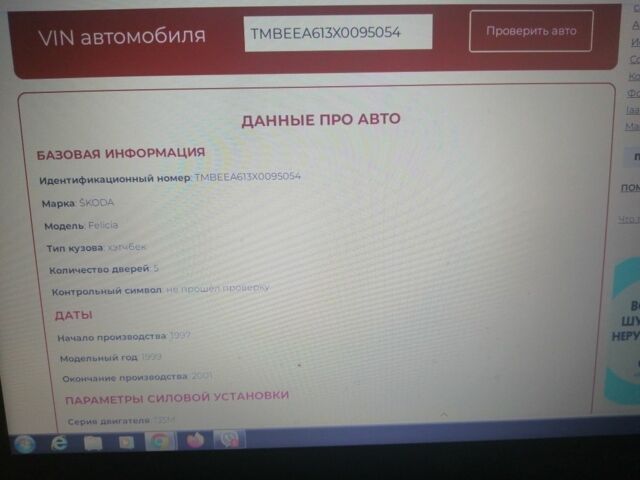Click the "ДАННЫЕ ПРО АВТО" heading
This screenshot has width=640, height=480.
point(321,120)
